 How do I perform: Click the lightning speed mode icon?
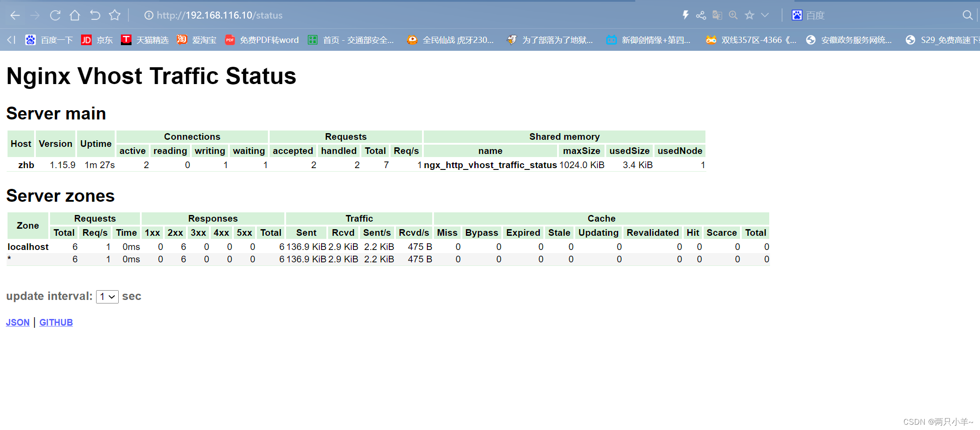686,15
